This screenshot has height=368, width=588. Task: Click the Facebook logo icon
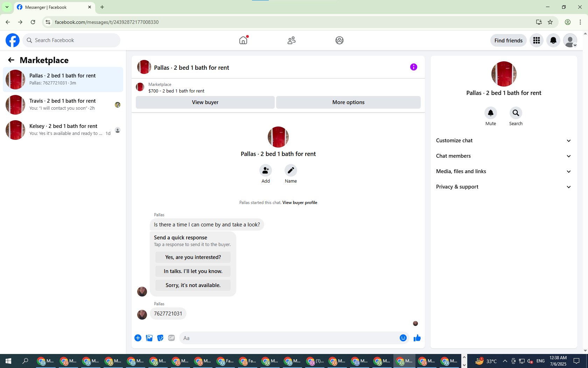pos(13,40)
